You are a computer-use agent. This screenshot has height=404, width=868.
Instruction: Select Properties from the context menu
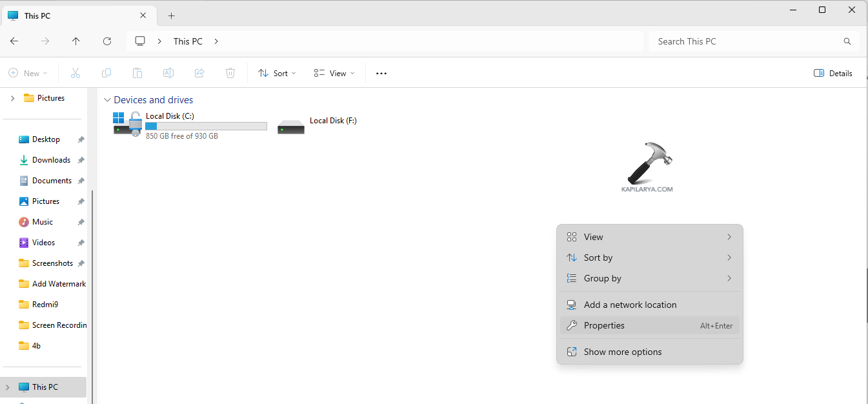(604, 326)
